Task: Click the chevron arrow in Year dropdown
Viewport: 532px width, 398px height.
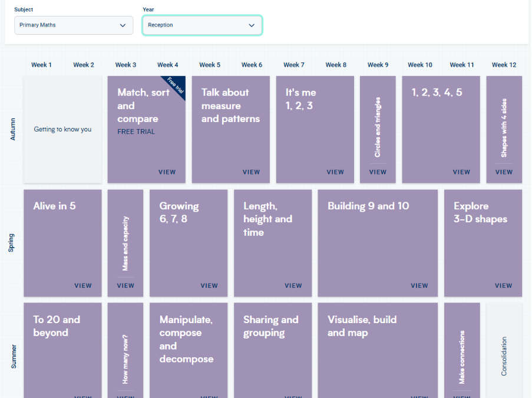Action: point(252,25)
